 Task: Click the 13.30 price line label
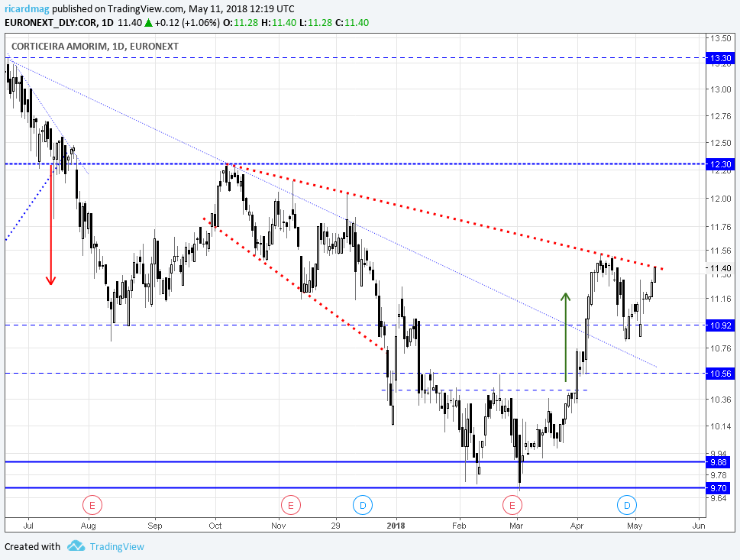(x=721, y=58)
